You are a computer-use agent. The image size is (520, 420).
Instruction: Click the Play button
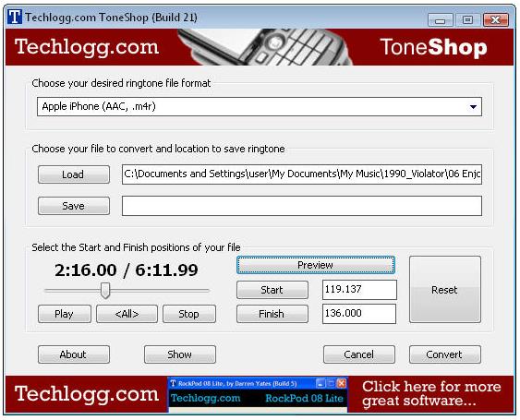[x=65, y=314]
